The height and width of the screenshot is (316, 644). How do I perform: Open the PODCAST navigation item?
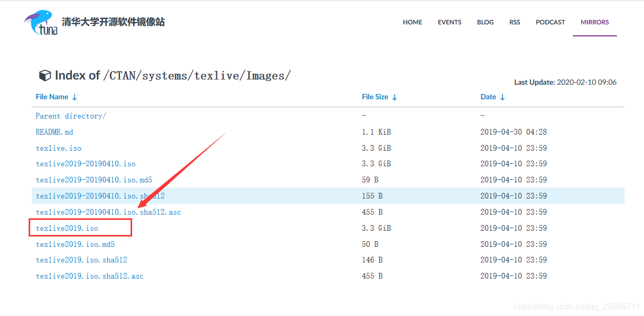pyautogui.click(x=550, y=22)
